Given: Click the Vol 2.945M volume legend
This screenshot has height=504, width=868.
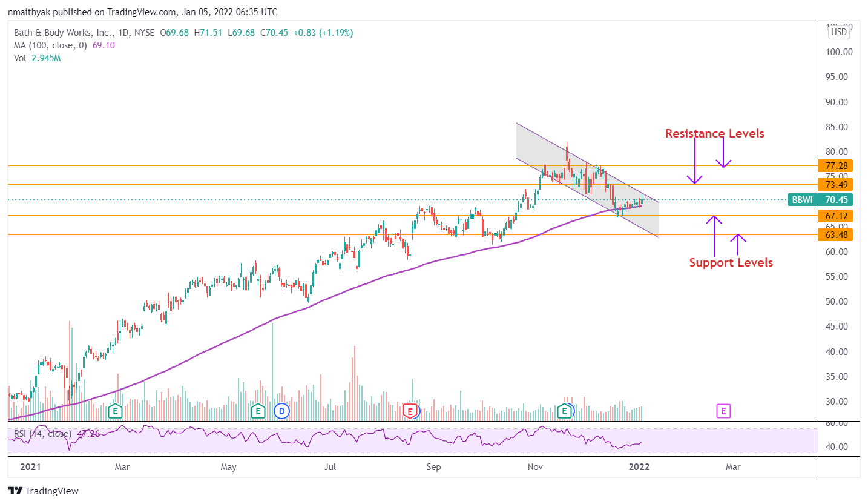Looking at the screenshot, I should (37, 58).
